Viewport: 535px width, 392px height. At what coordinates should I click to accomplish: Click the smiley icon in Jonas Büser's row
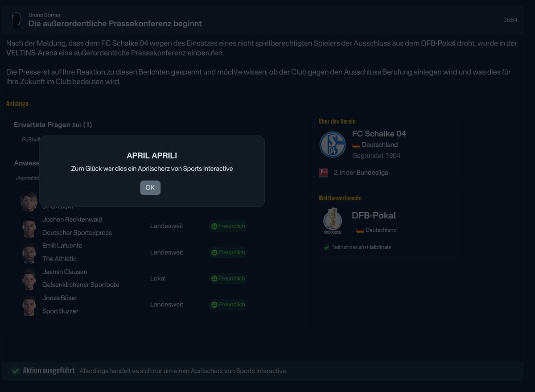click(214, 305)
